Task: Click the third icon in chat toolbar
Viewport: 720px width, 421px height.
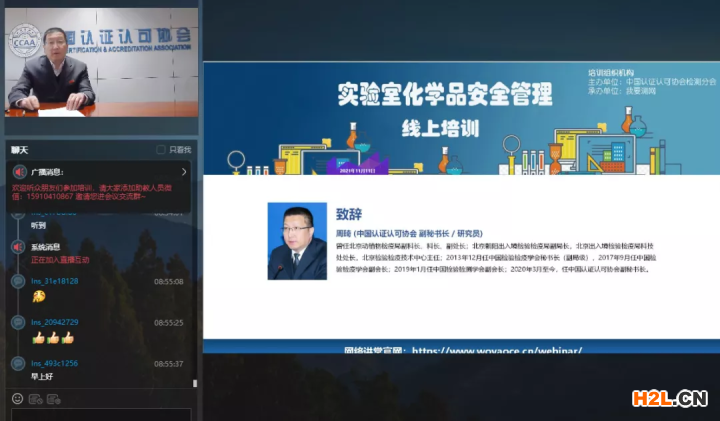Action: click(x=53, y=399)
